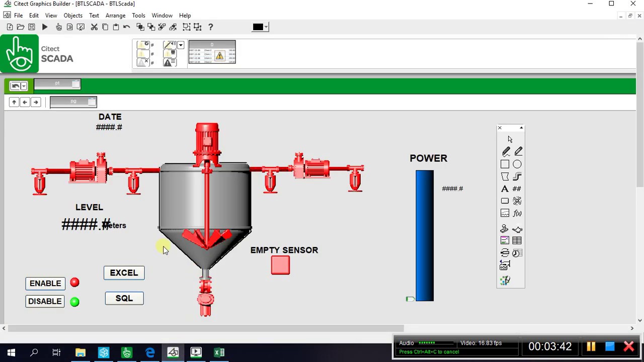This screenshot has width=644, height=362.
Task: Select the ENABLE button
Action: pos(45,284)
